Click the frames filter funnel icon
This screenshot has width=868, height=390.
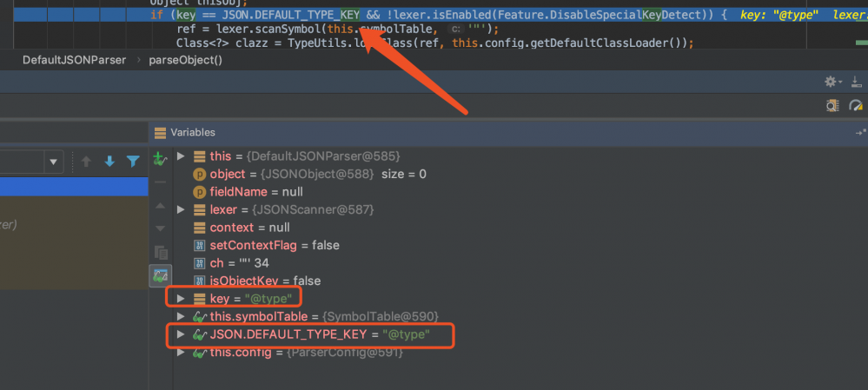coord(133,162)
